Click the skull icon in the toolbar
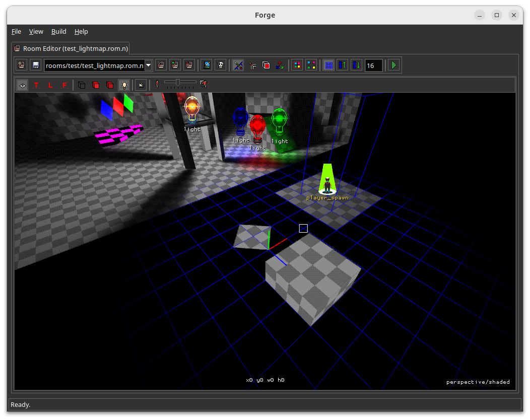The height and width of the screenshot is (420, 530). click(x=220, y=65)
